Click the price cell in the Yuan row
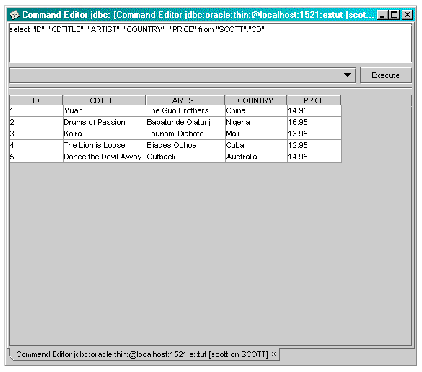422x372 pixels. [314, 111]
